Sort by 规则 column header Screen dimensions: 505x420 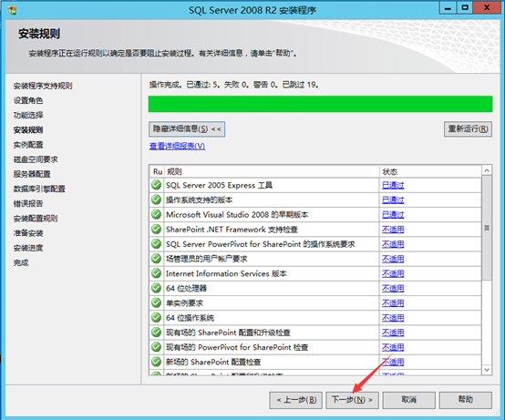click(x=272, y=171)
